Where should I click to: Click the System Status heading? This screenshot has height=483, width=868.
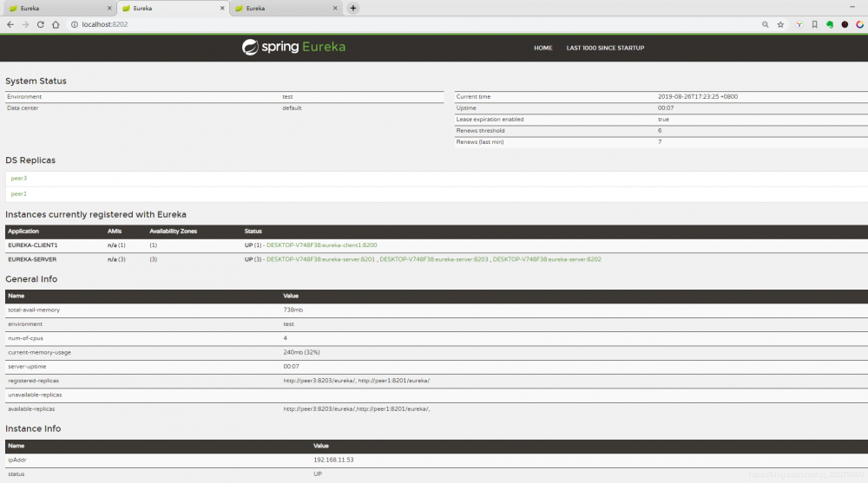point(36,81)
